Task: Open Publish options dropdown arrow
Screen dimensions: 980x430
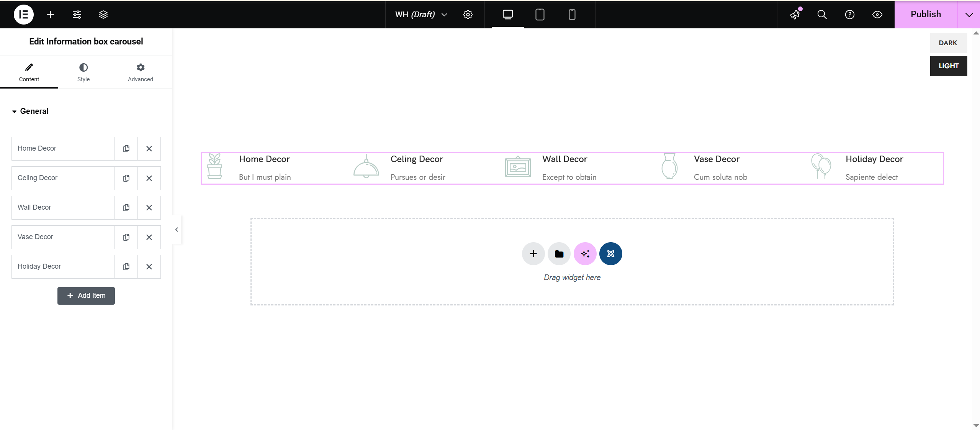Action: click(969, 15)
